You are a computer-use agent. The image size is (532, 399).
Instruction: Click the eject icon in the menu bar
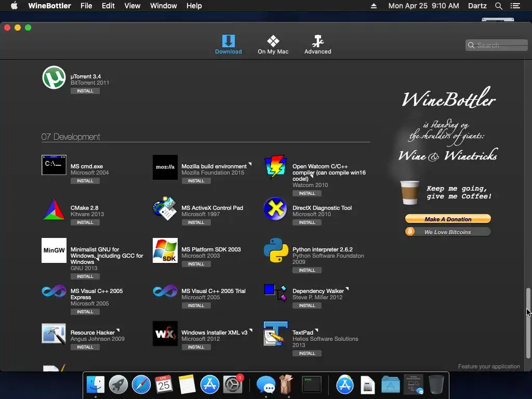point(374,6)
